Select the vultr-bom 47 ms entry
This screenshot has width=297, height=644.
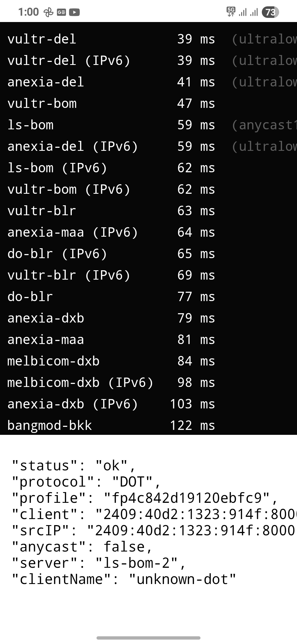point(148,103)
